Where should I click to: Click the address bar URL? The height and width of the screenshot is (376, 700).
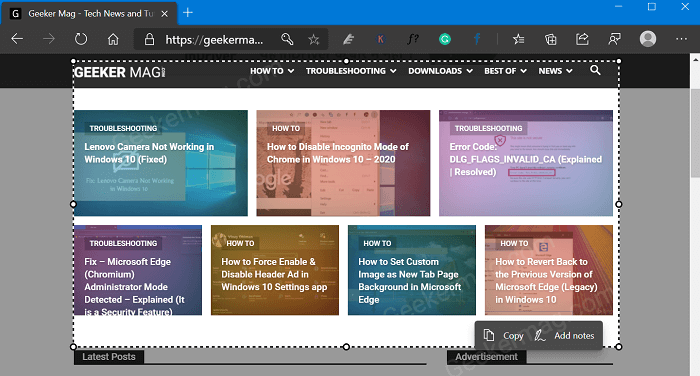click(x=214, y=40)
